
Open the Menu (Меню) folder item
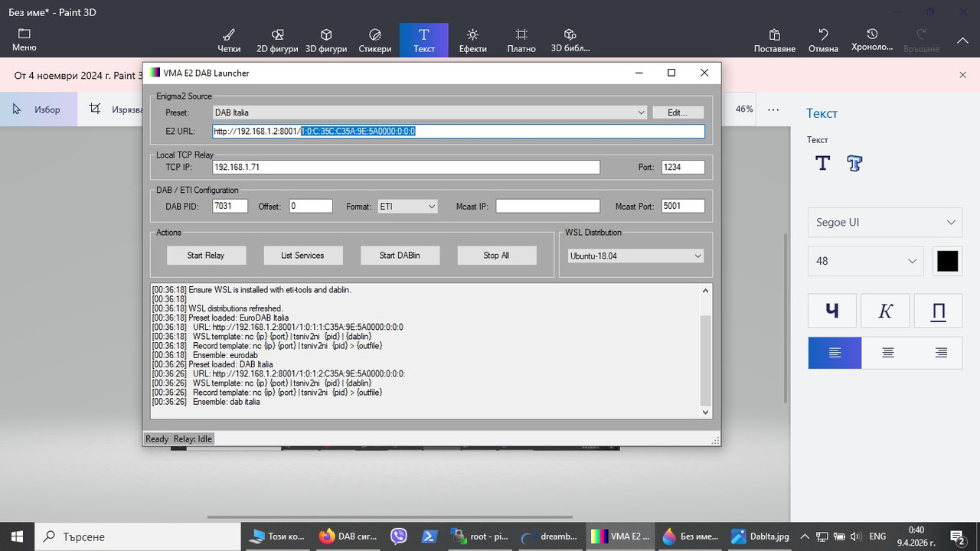(24, 41)
